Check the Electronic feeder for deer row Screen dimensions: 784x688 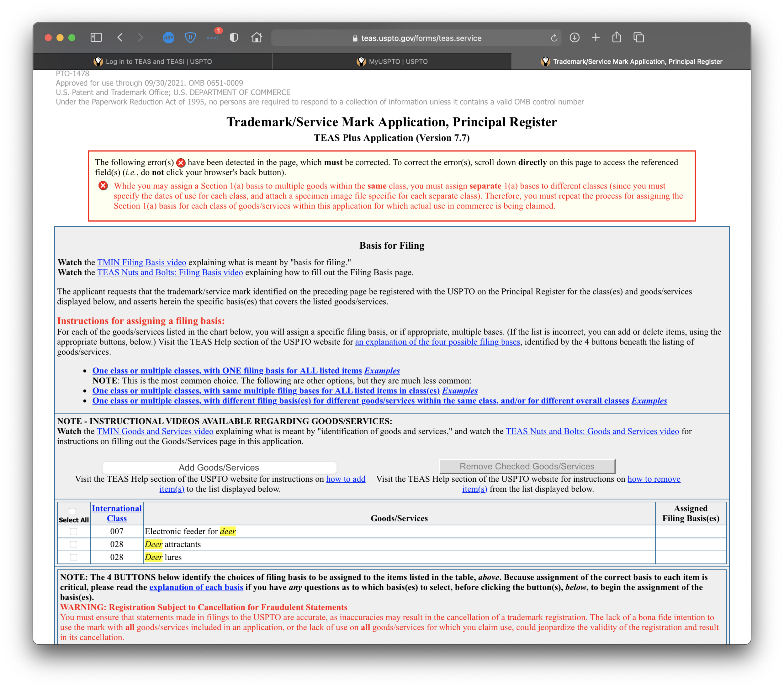click(x=74, y=532)
